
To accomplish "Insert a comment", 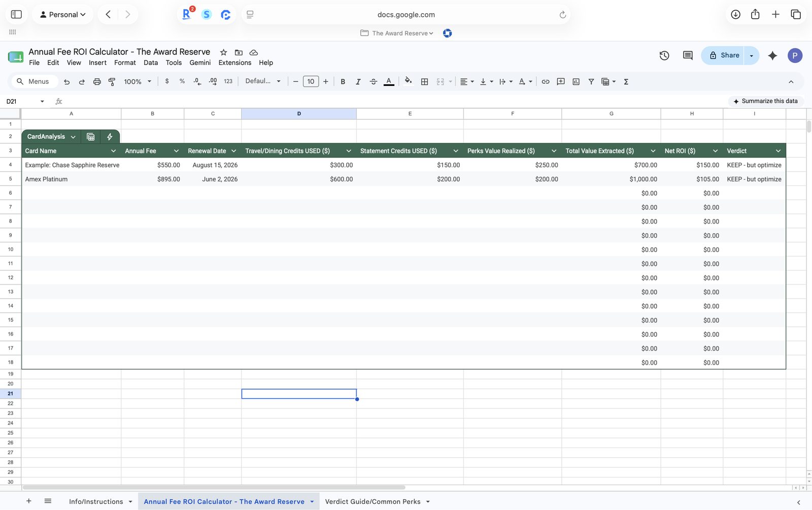I will (x=561, y=82).
